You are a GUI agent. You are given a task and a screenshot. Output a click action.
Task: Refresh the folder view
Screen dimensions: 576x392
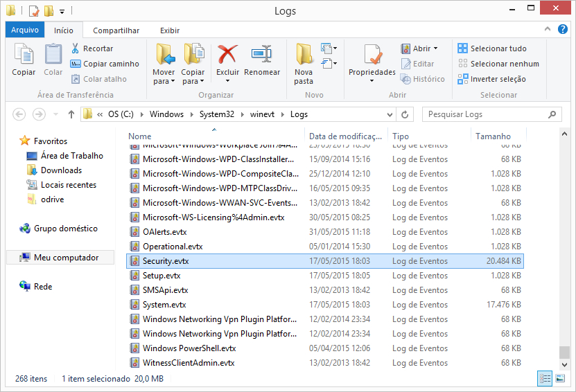(x=405, y=114)
